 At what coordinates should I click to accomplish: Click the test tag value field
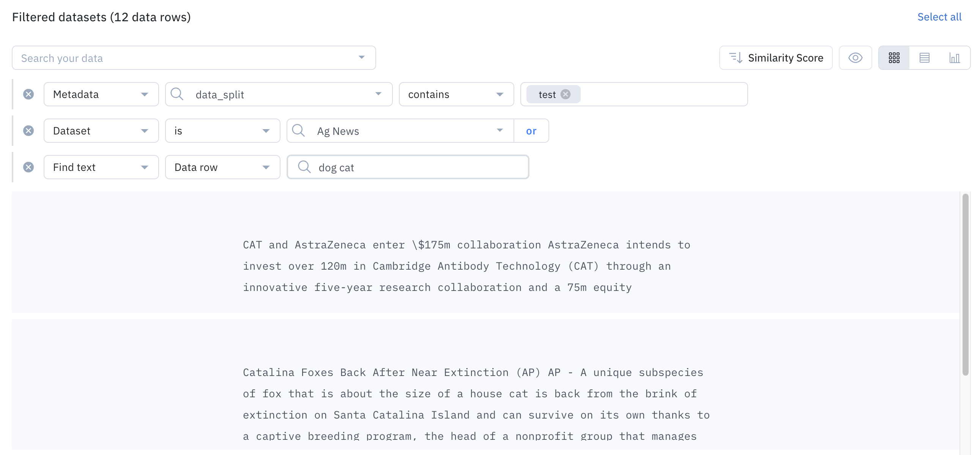point(634,94)
